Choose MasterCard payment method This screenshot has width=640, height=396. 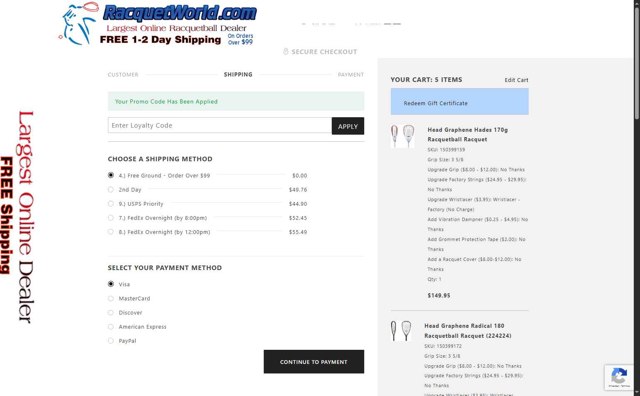pos(111,298)
